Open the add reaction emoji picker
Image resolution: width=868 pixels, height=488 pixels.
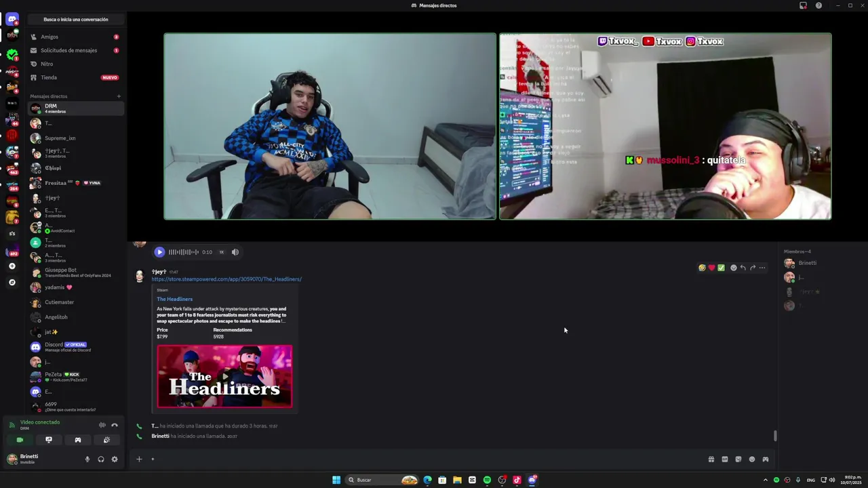[733, 268]
